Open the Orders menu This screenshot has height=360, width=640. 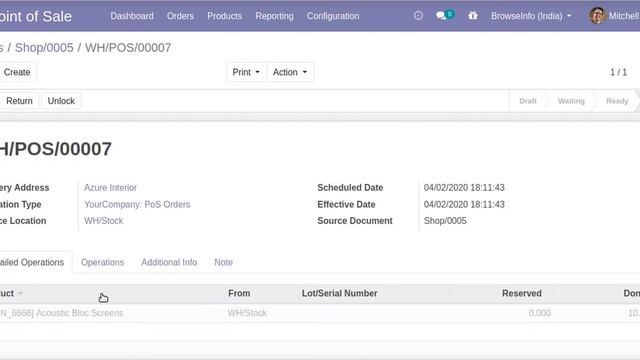pos(180,16)
